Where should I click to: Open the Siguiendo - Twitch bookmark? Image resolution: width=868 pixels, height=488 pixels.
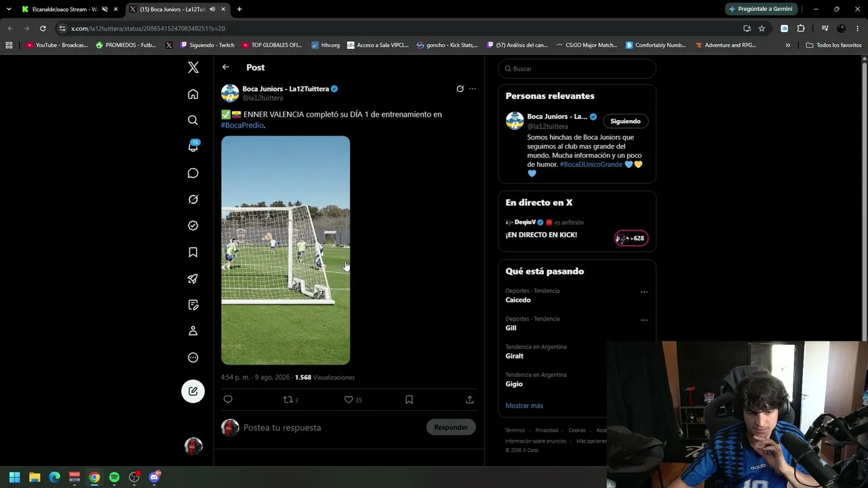208,45
